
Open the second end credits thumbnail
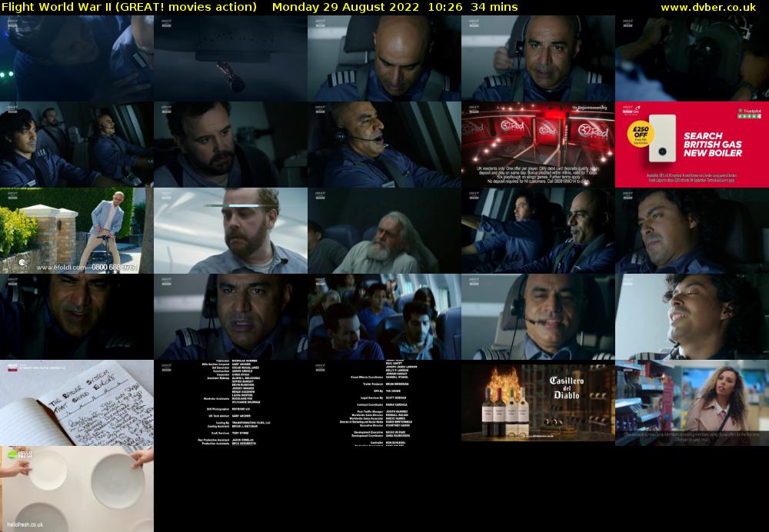[384, 403]
